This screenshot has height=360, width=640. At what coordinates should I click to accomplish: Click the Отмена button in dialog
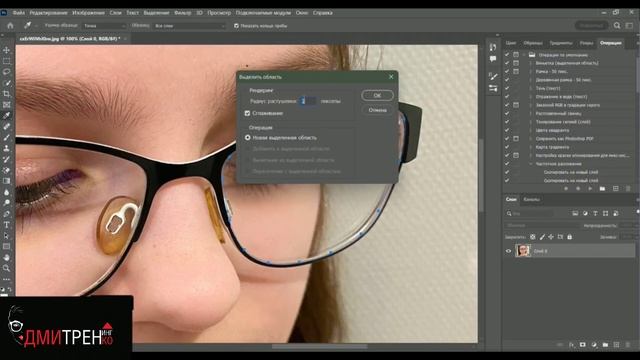coord(377,110)
